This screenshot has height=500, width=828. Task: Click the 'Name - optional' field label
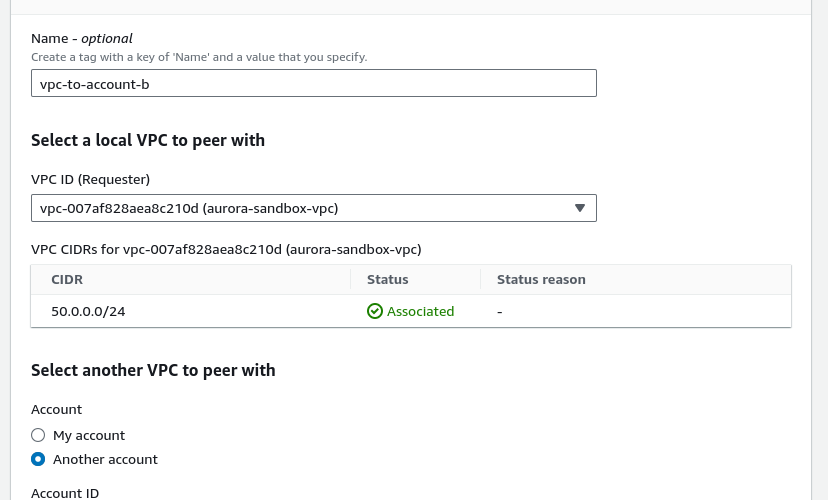coord(82,38)
